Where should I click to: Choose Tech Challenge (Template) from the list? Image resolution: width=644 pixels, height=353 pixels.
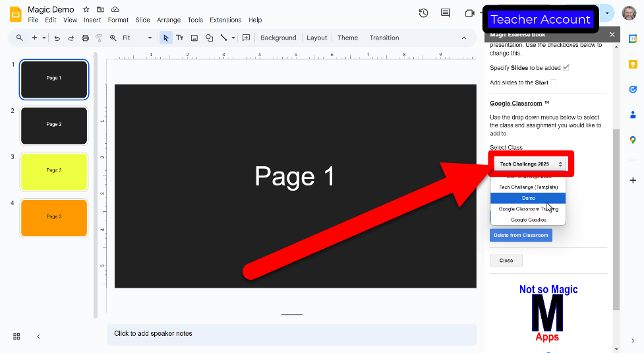point(528,187)
